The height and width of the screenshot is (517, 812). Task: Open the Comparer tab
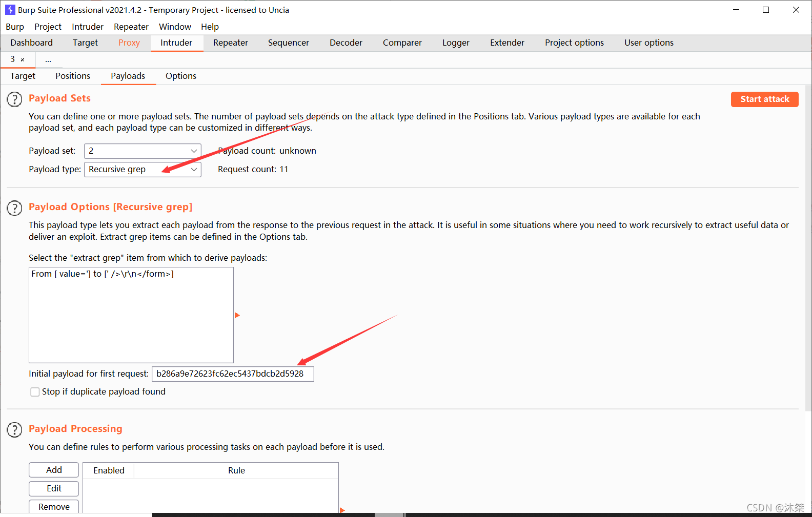pos(402,43)
